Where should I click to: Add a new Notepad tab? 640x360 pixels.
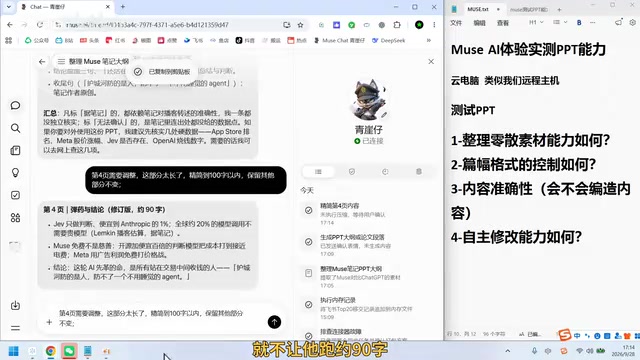pyautogui.click(x=559, y=9)
